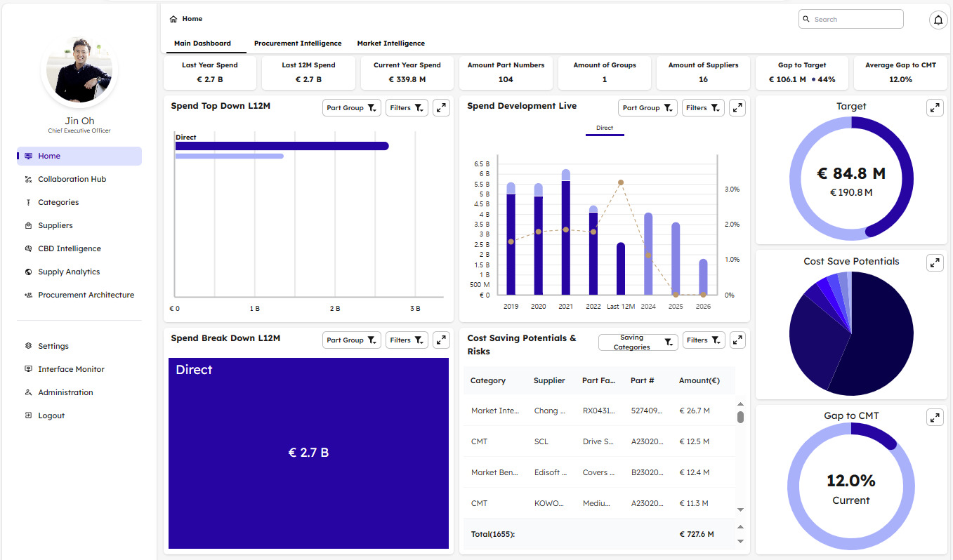Open the Saving Categories dropdown
Viewport: 953px width, 560px height.
pos(638,342)
